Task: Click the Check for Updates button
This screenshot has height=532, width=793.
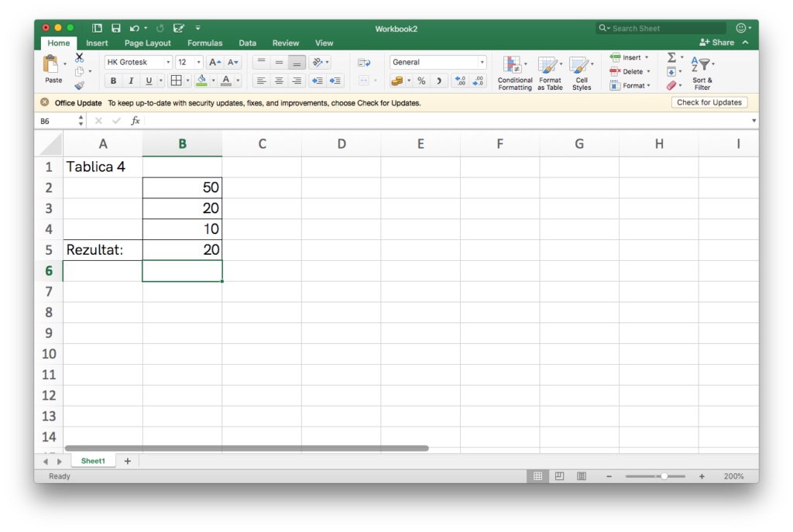Action: coord(709,102)
